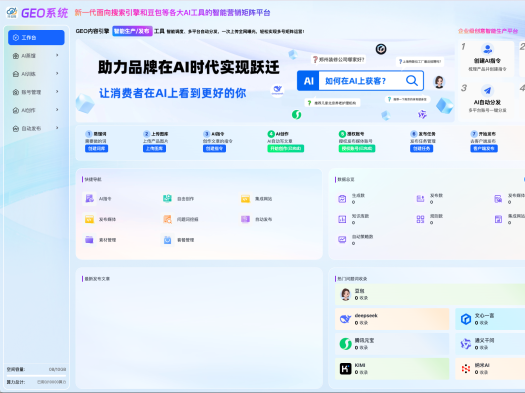This screenshot has width=525, height=393.
Task: Click the 客户端发布 button under step 7
Action: [484, 148]
